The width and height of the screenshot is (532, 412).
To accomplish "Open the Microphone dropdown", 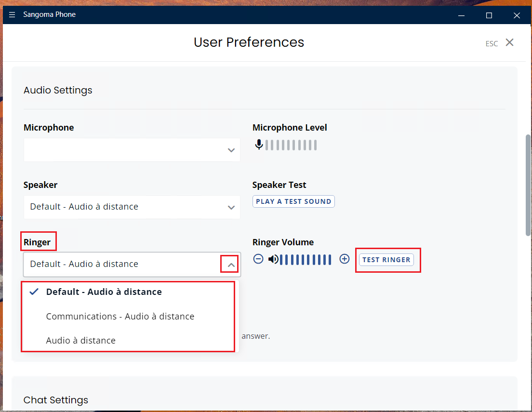I will pos(132,150).
